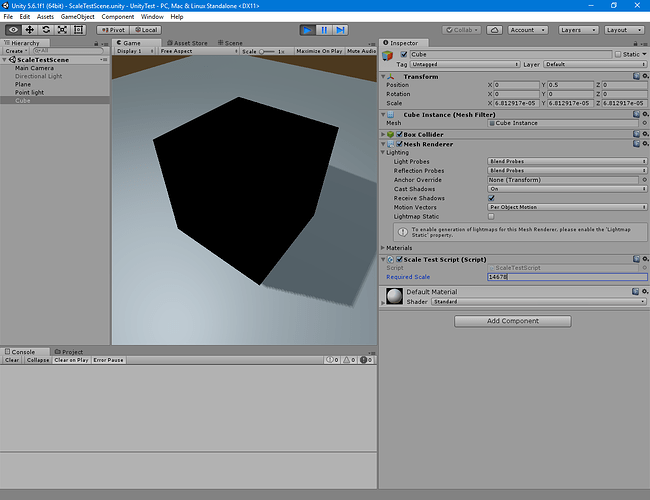Open the Layout dropdown
This screenshot has height=500, width=650.
624,30
